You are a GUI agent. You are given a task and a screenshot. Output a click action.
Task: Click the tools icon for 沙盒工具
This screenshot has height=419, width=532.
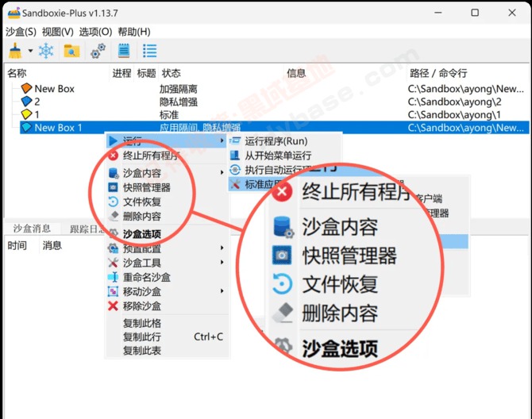[113, 263]
